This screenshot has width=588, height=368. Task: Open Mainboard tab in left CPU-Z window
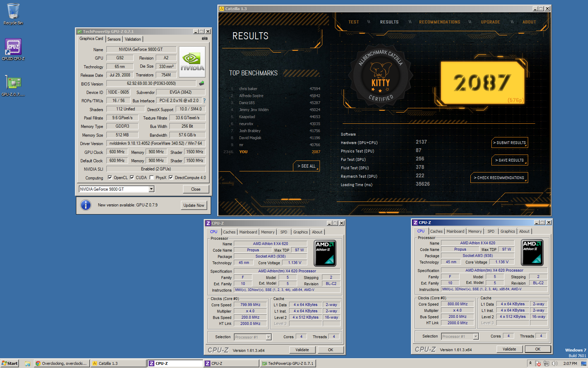click(248, 232)
